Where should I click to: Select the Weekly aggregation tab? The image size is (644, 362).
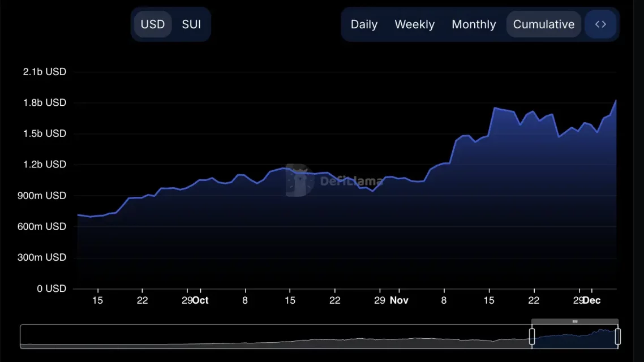(414, 24)
